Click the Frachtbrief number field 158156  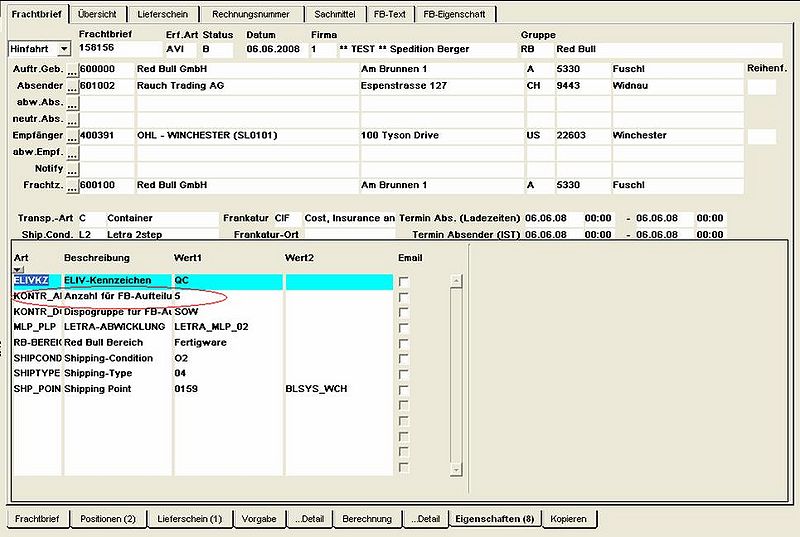[120, 48]
